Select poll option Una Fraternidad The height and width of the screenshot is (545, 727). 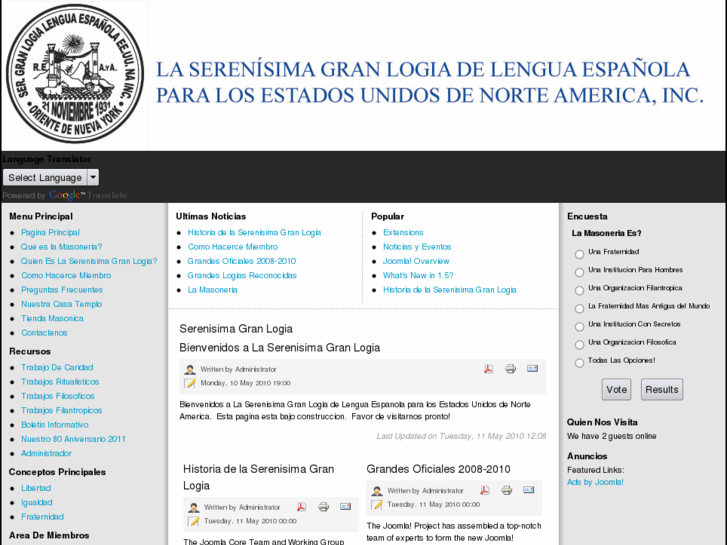(x=579, y=254)
